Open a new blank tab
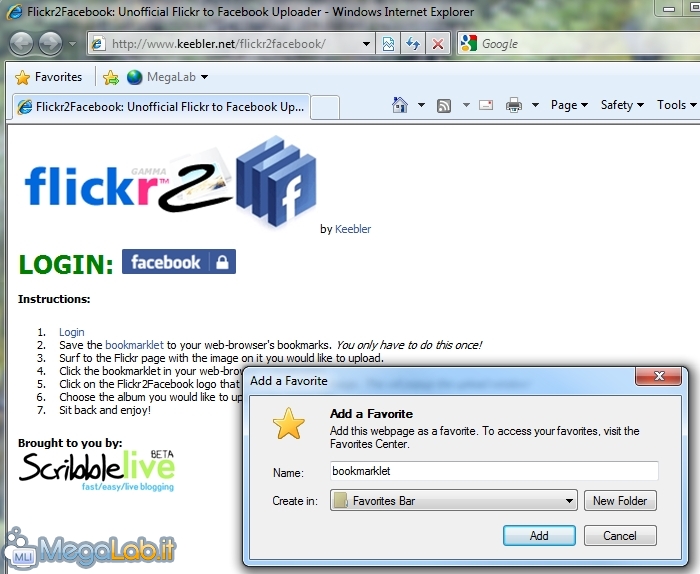Screen dimensions: 700x574 tap(325, 108)
